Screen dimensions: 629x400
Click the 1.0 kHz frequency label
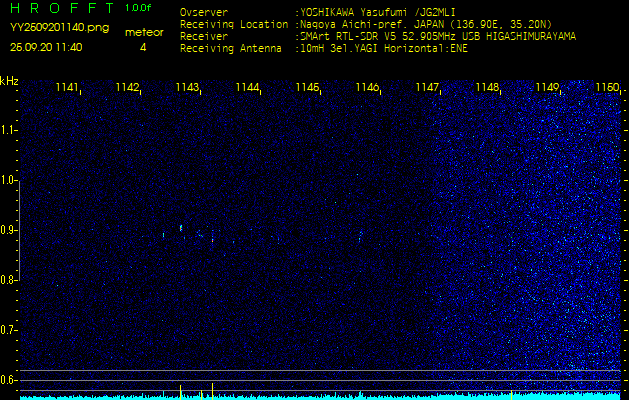click(x=7, y=181)
